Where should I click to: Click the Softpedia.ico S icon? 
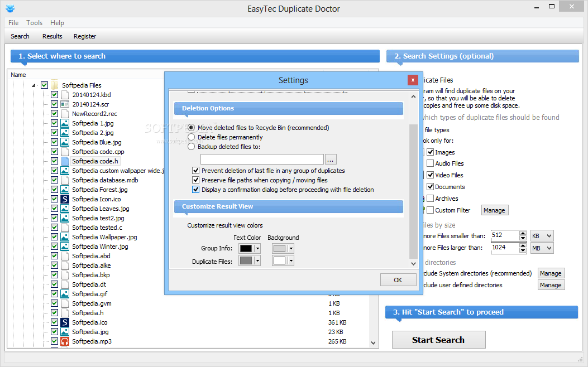65,322
